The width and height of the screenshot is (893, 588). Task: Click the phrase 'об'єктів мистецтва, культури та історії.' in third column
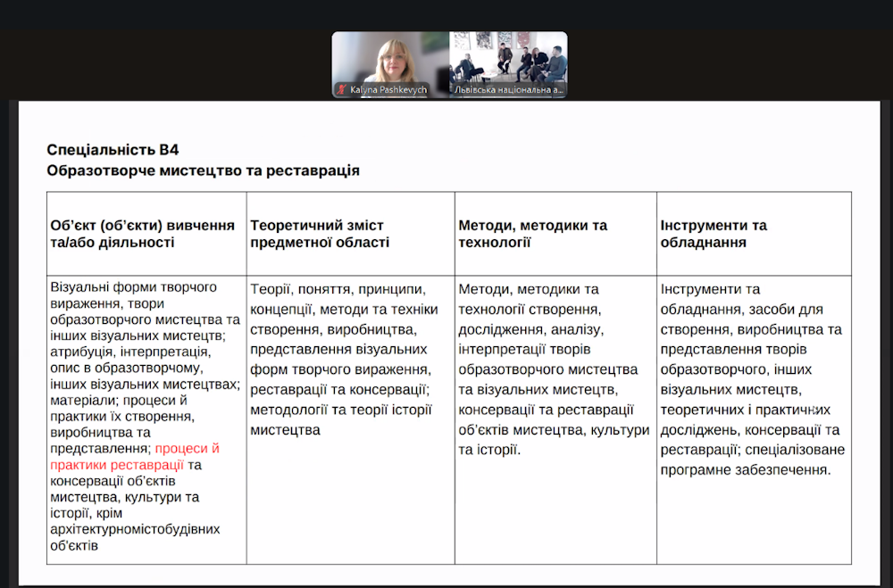click(553, 440)
